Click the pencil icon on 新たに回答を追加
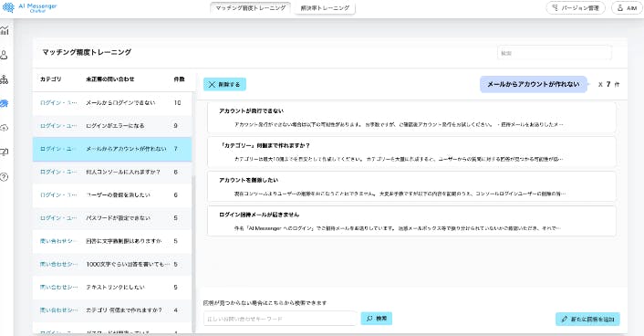Screen dimensions: 644x336 coord(565,320)
